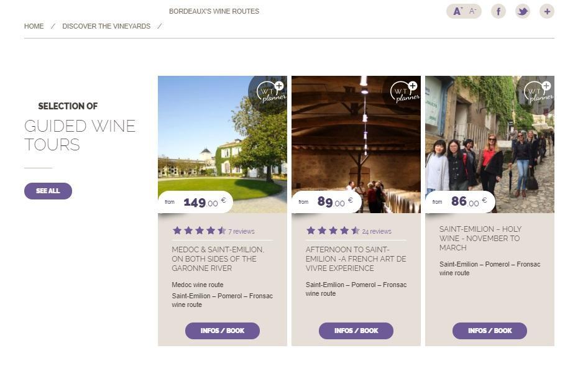
Task: Open the Twitter share icon
Action: click(x=523, y=11)
